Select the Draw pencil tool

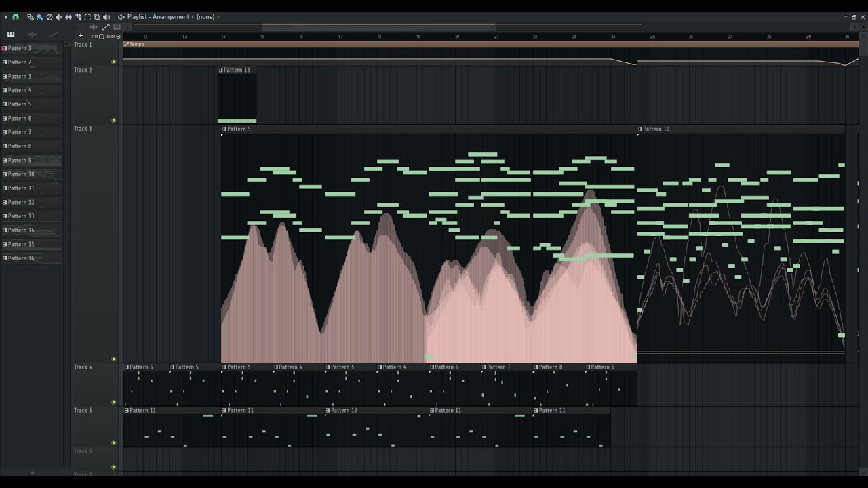point(31,17)
